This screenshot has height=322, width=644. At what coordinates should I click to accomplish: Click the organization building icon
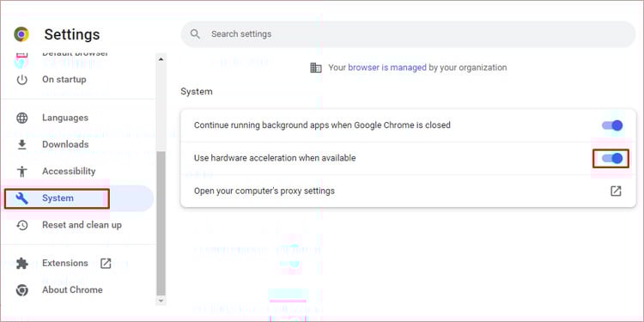tap(315, 68)
